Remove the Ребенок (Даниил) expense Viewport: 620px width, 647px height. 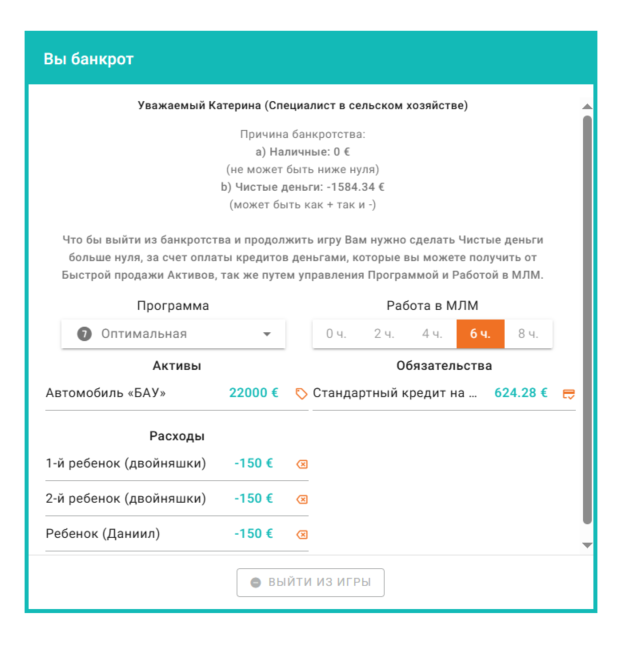(302, 534)
